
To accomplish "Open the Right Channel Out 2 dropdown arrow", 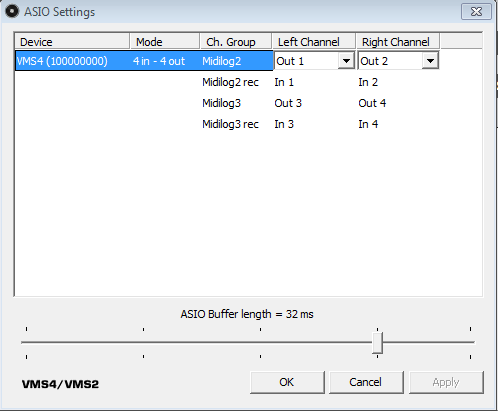I will (430, 61).
